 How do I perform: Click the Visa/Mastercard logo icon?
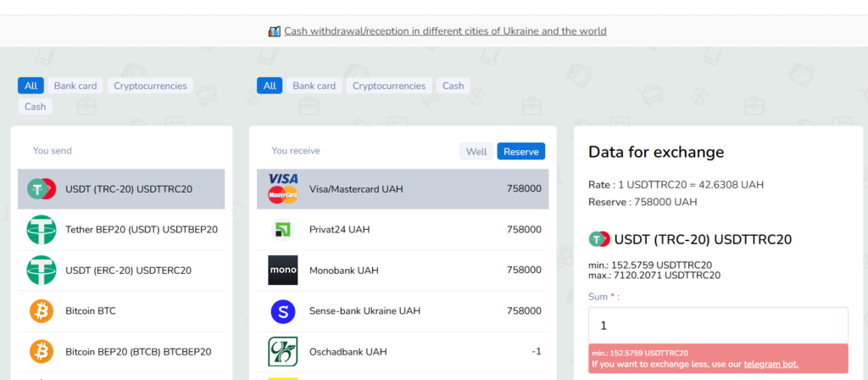pyautogui.click(x=283, y=189)
